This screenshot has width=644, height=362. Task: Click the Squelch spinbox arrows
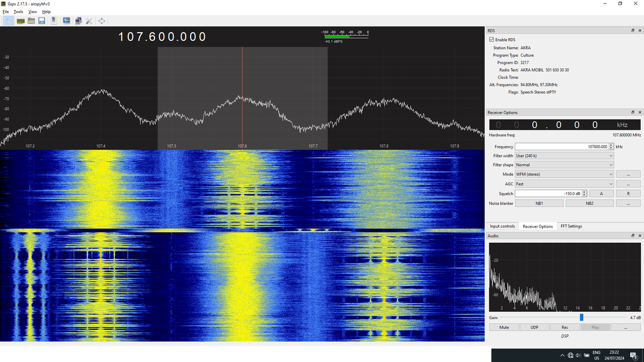tap(584, 194)
